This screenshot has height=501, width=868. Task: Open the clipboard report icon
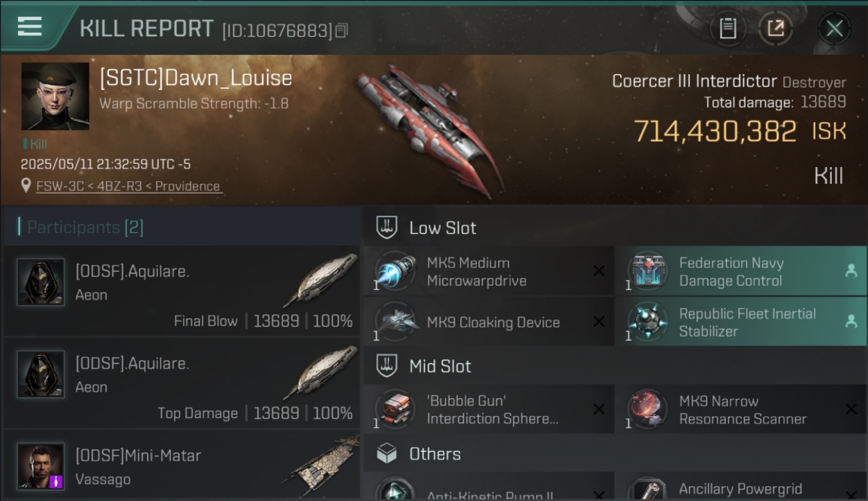[x=728, y=28]
